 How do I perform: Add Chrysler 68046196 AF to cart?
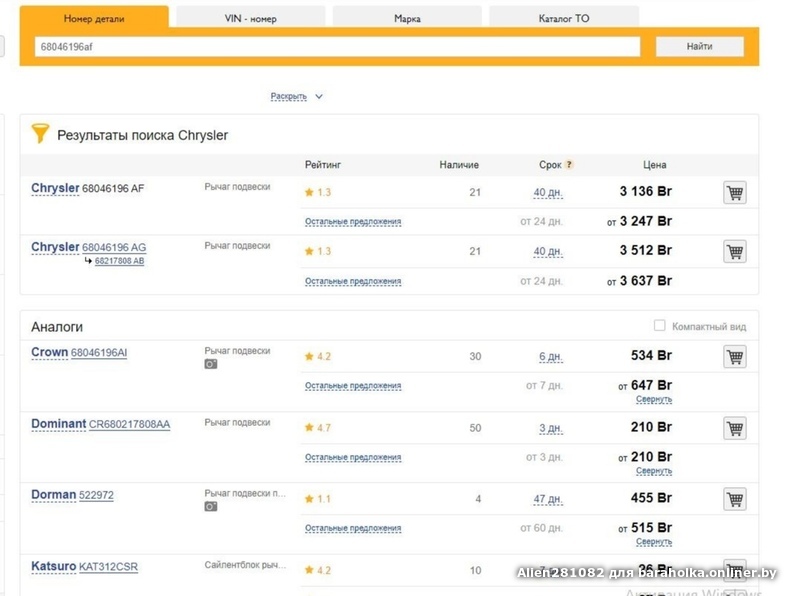click(x=735, y=193)
